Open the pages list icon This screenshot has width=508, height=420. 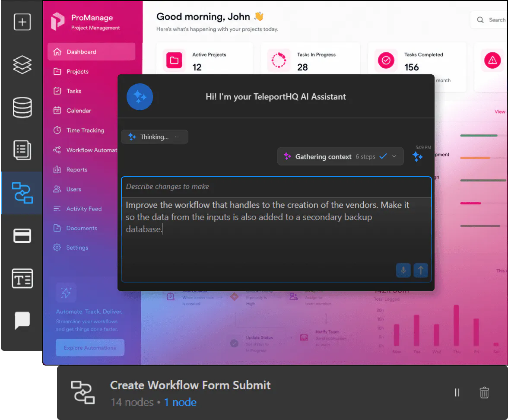(x=22, y=150)
